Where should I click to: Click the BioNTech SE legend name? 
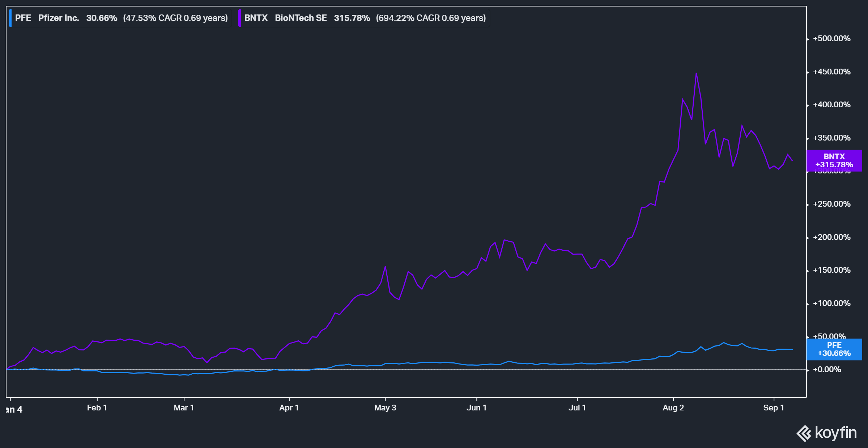coord(301,18)
